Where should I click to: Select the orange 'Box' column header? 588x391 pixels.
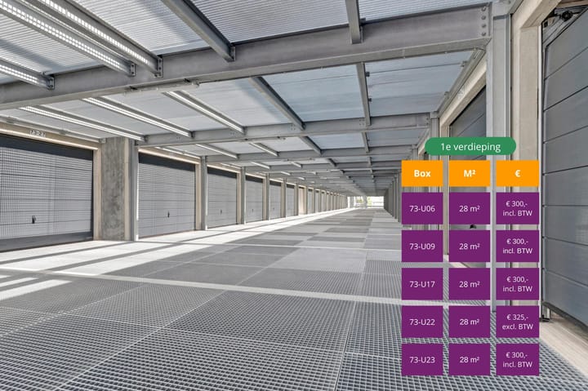422,173
